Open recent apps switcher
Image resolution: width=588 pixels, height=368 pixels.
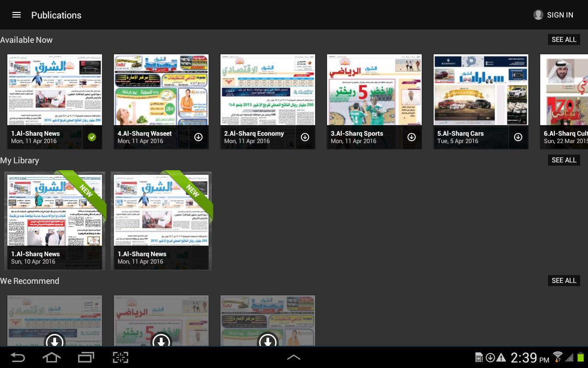[86, 357]
